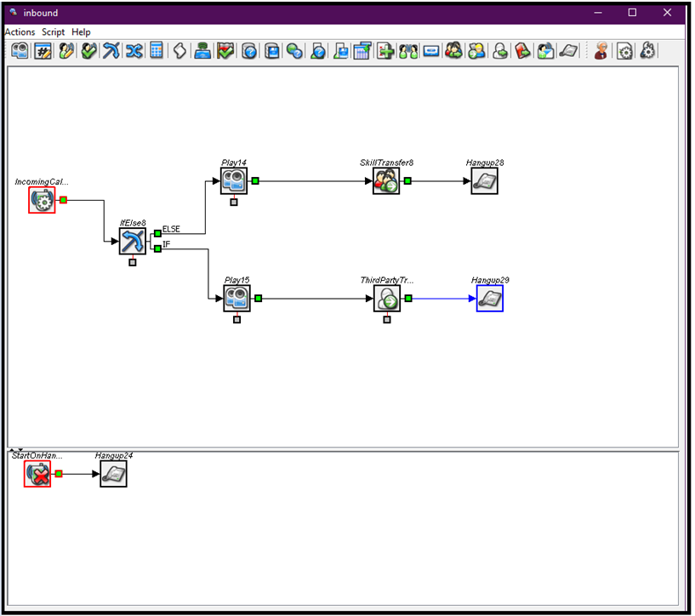This screenshot has height=616, width=695.
Task: Click the green output port of ThirdPartyTransfer
Action: 408,299
